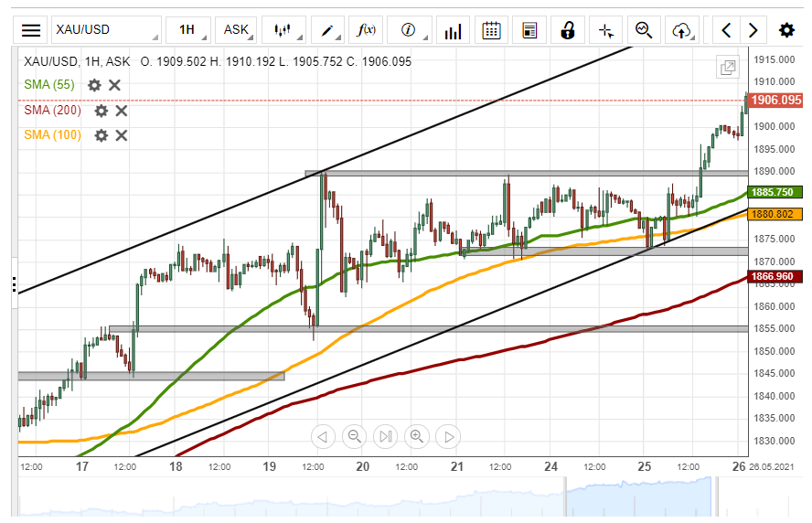Click the cloud upload icon

click(x=681, y=30)
